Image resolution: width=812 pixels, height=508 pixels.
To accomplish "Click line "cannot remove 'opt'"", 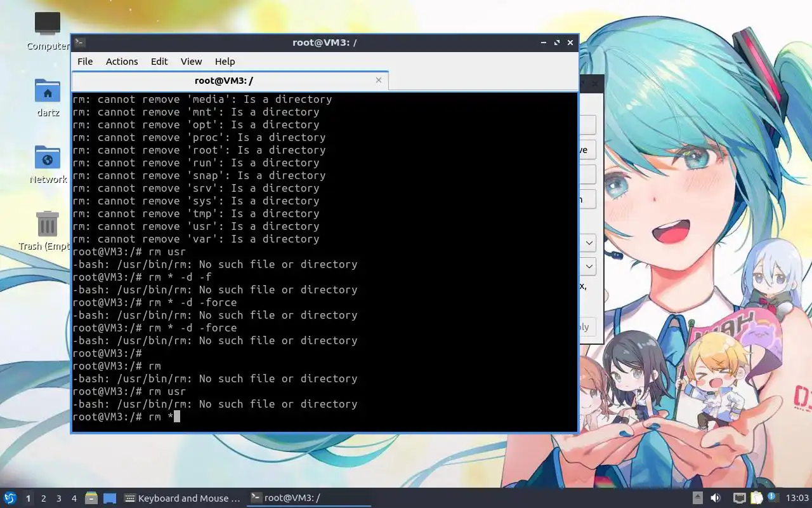I will (196, 124).
